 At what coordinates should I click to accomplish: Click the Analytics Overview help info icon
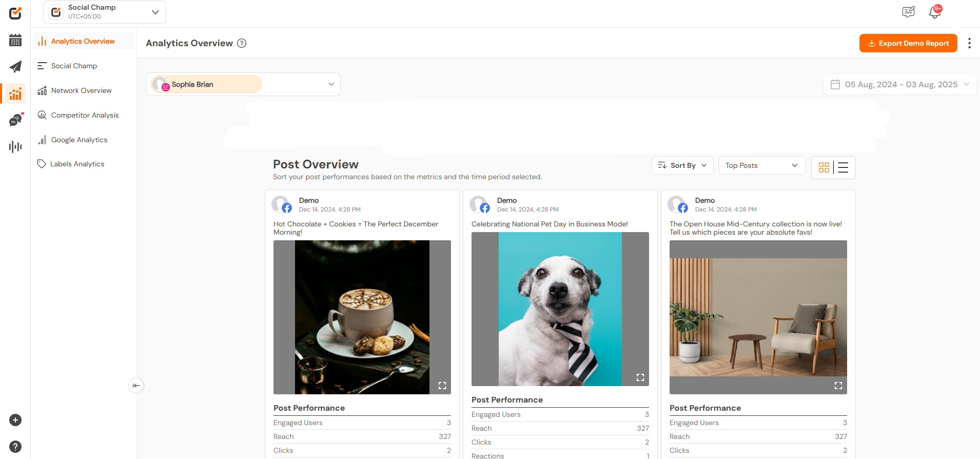[x=242, y=43]
